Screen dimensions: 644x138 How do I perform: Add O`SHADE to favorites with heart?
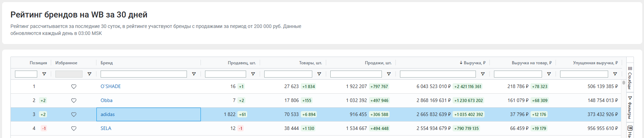click(x=74, y=87)
